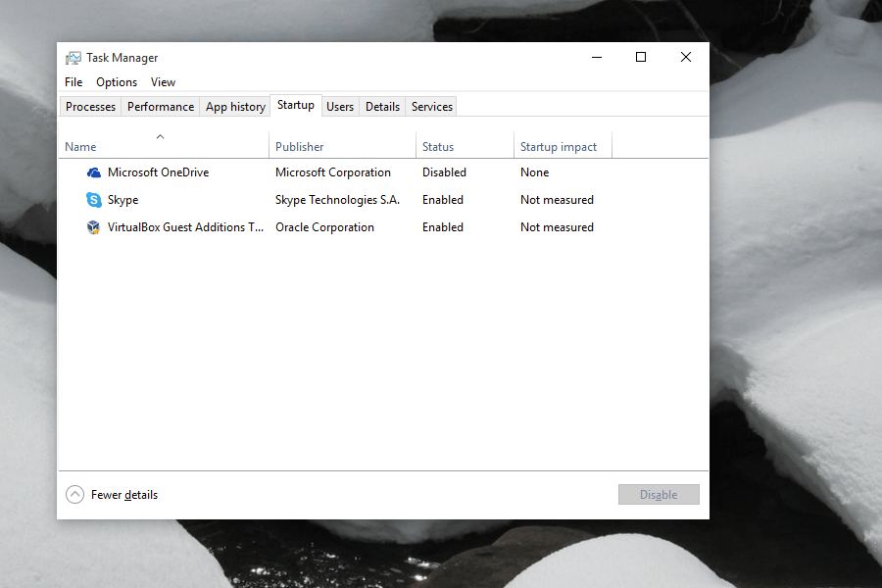The height and width of the screenshot is (588, 882).
Task: Switch to the Details tab
Action: coord(382,107)
